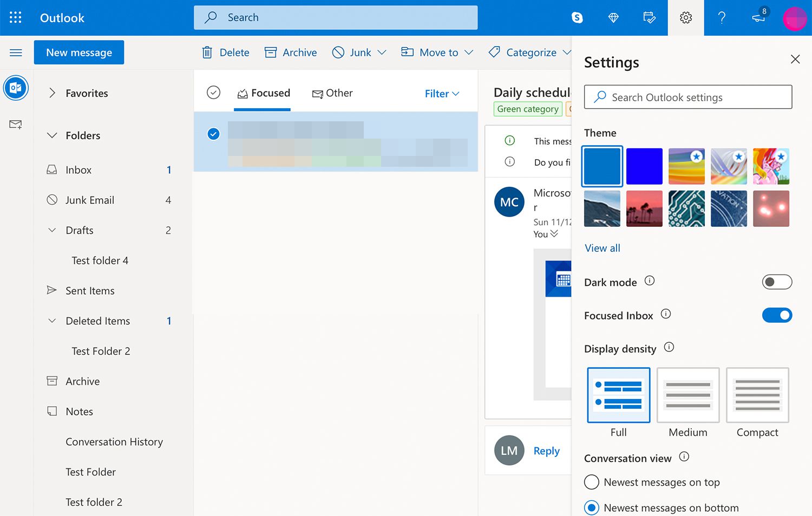Open the account profile avatar
812x516 pixels.
(x=795, y=18)
